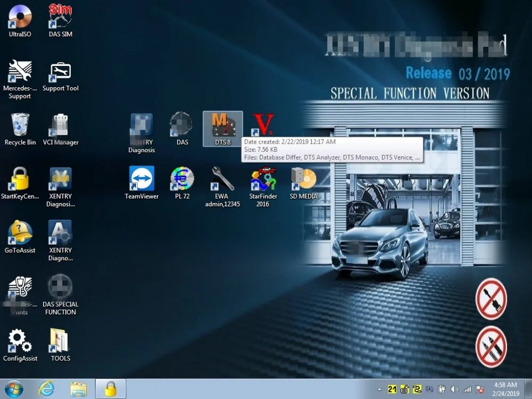Launch the DAS SIM shortcut

click(60, 19)
